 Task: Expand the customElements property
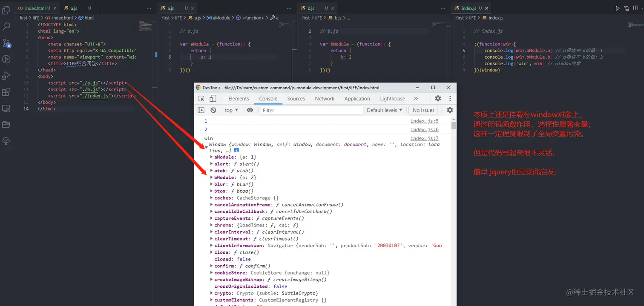click(x=212, y=300)
